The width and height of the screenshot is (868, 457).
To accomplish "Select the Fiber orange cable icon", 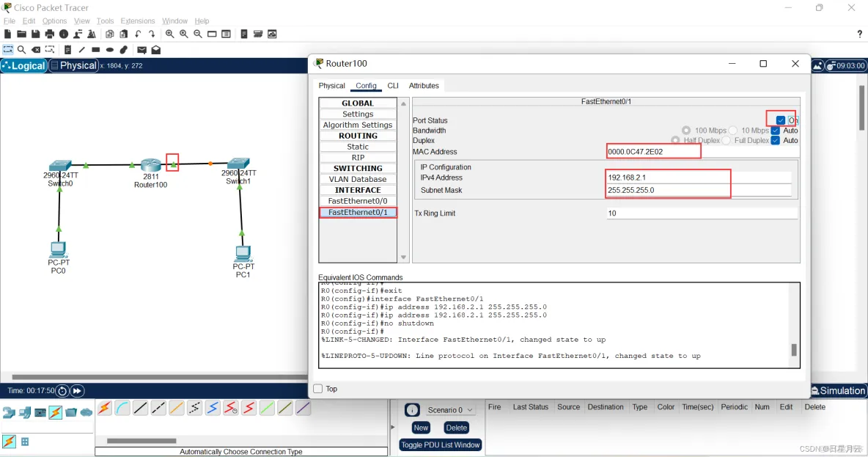I will [176, 409].
